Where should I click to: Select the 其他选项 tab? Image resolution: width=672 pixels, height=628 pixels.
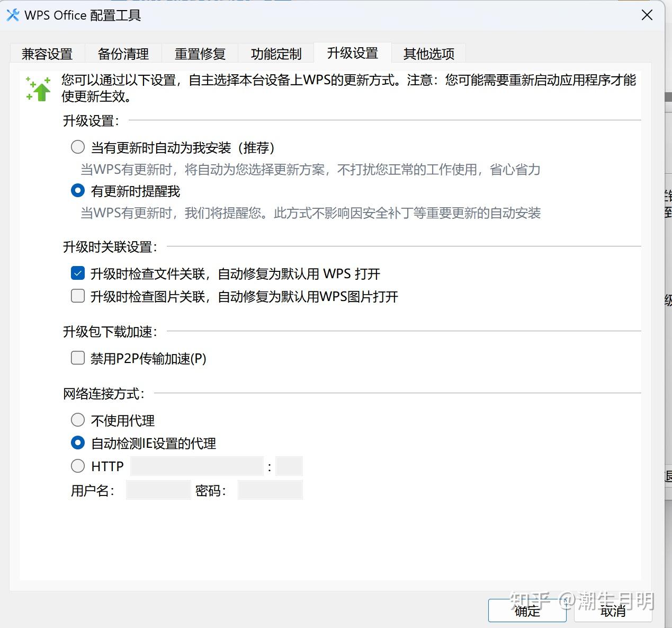428,53
